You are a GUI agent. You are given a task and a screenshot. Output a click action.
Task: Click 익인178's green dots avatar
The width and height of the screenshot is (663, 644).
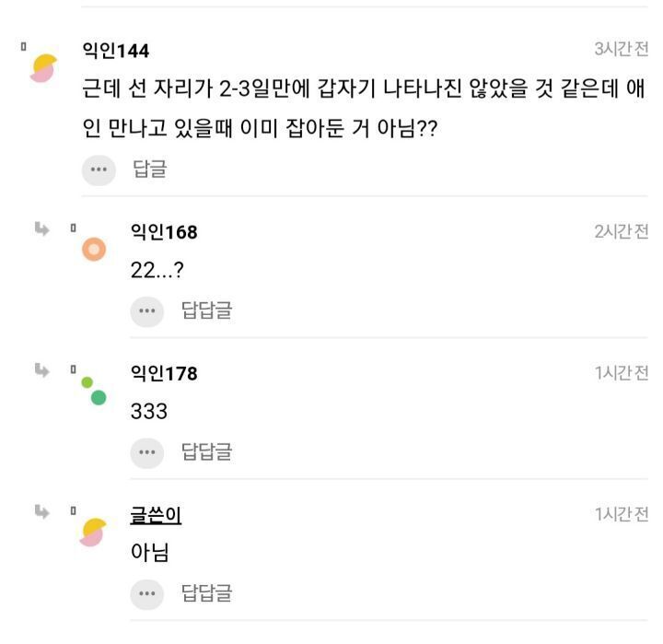pos(93,391)
